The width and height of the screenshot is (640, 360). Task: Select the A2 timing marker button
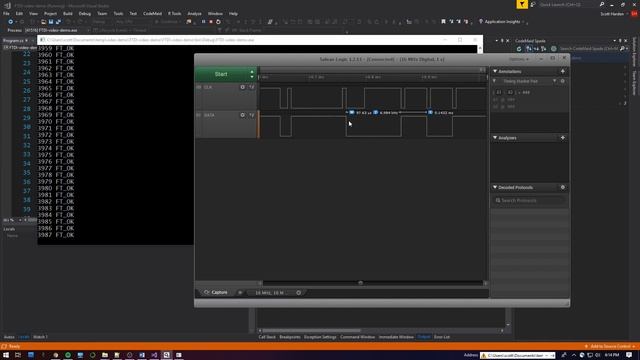click(510, 92)
